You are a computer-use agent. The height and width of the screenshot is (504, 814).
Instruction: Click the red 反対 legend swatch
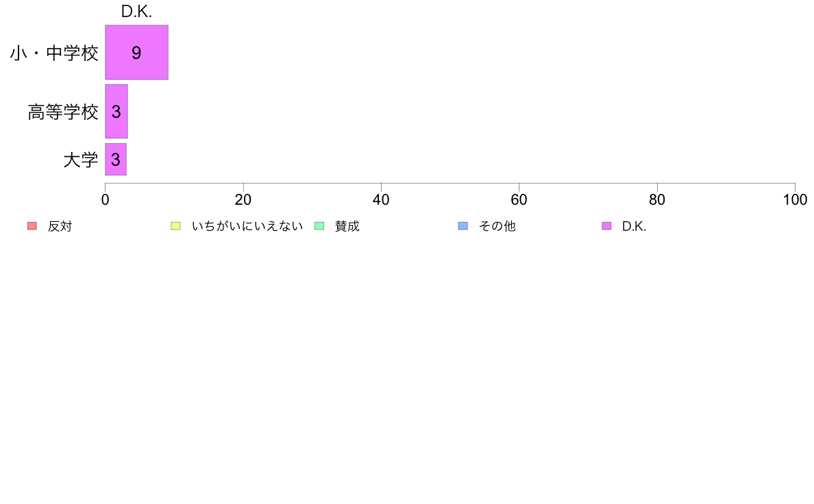pos(32,226)
